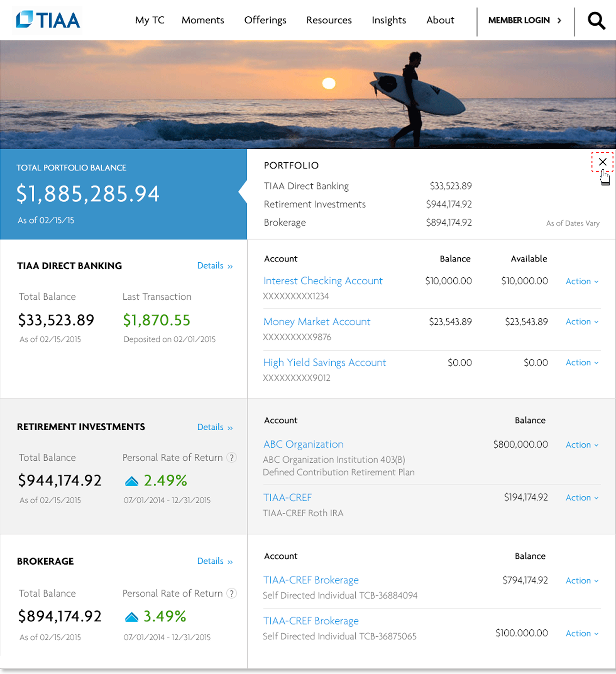The height and width of the screenshot is (674, 616).
Task: View TIAA Direct Banking Details link
Action: coord(215,266)
